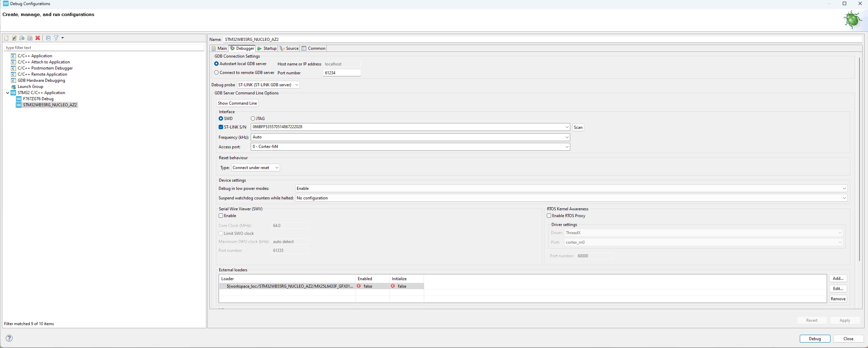Select the Debugger tab

click(242, 48)
